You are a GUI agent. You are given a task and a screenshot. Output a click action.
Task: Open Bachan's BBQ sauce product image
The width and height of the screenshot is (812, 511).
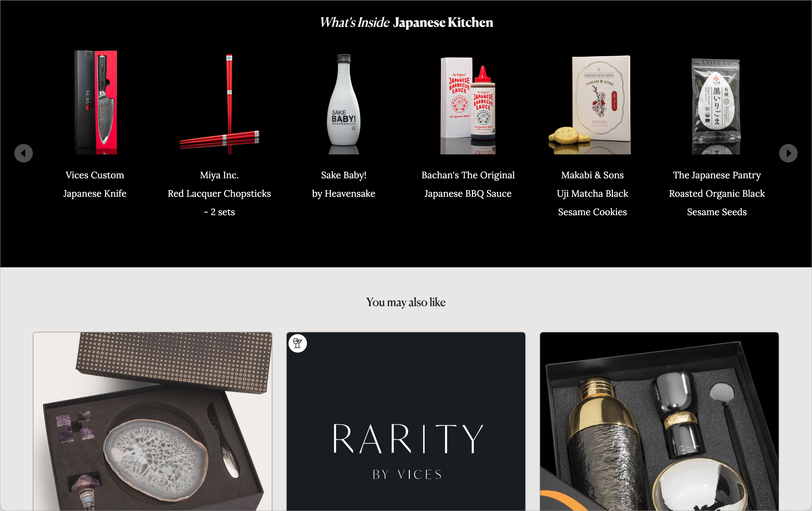coord(468,105)
